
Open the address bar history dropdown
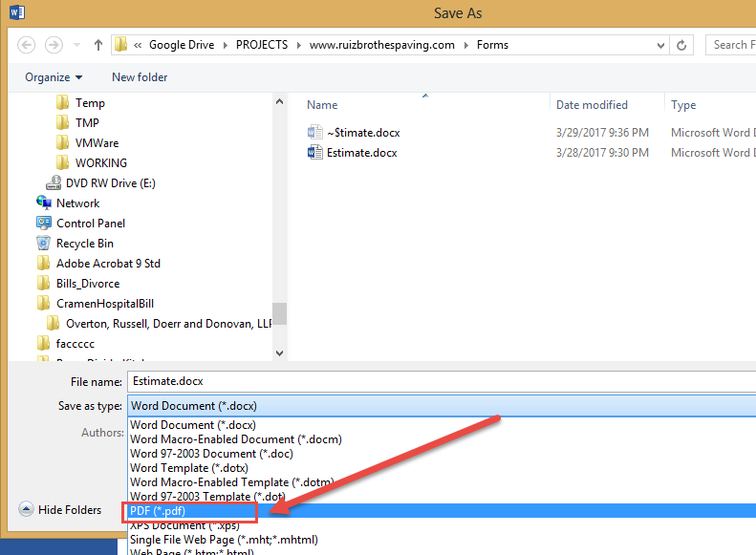point(657,45)
